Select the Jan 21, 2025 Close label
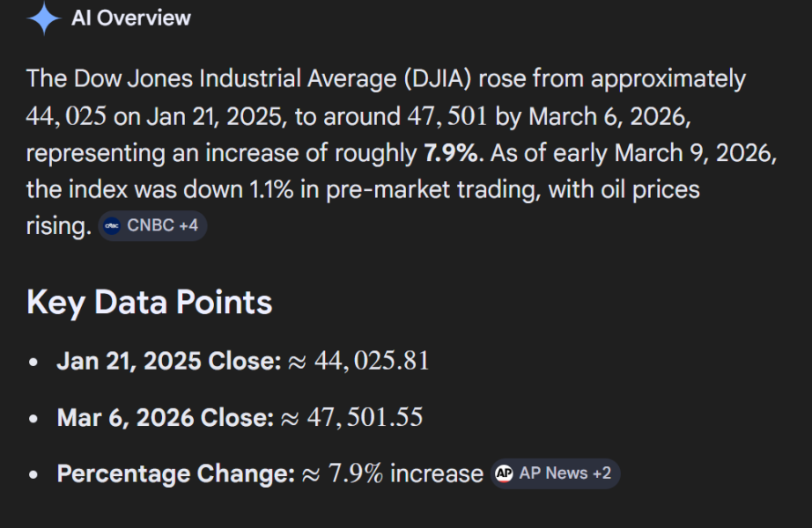This screenshot has height=528, width=812. (168, 361)
